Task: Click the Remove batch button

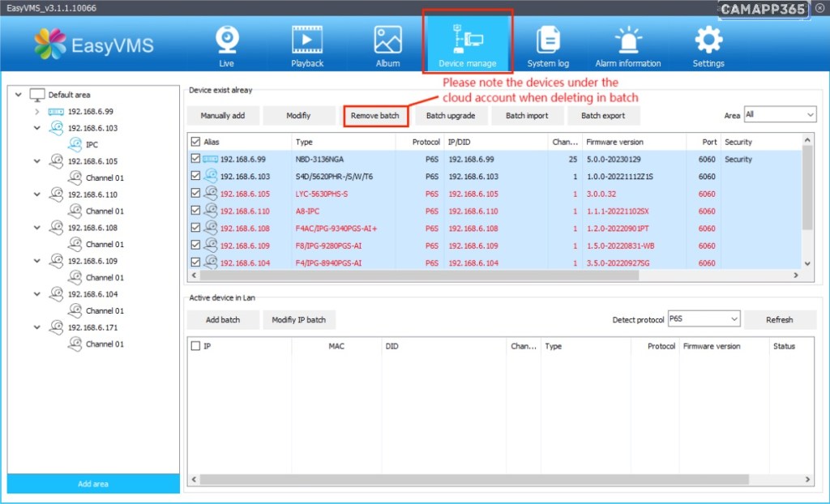Action: click(374, 116)
